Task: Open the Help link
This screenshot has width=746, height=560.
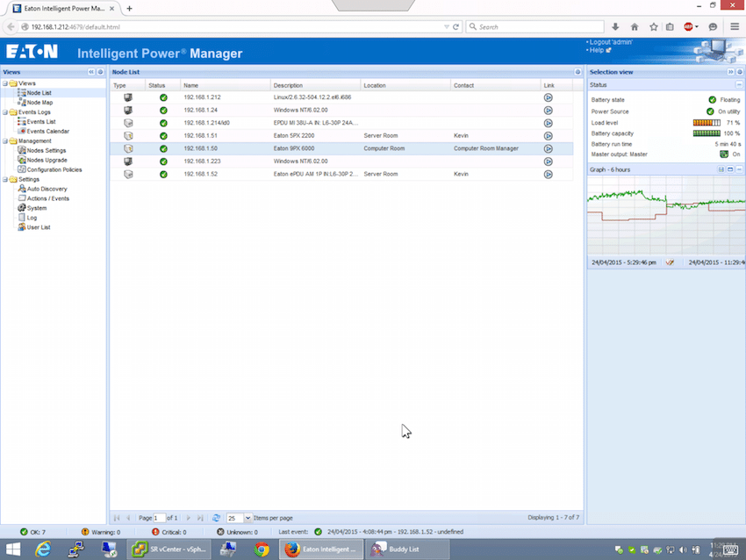Action: tap(597, 50)
